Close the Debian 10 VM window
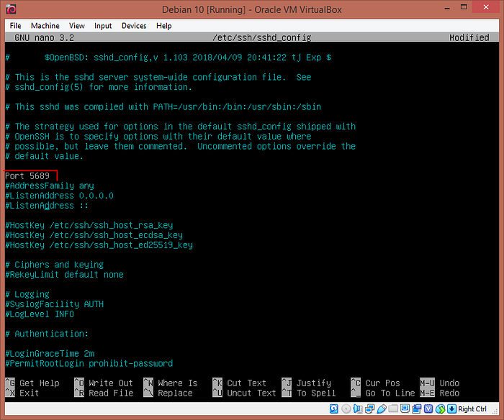504x420 pixels. 486,7
